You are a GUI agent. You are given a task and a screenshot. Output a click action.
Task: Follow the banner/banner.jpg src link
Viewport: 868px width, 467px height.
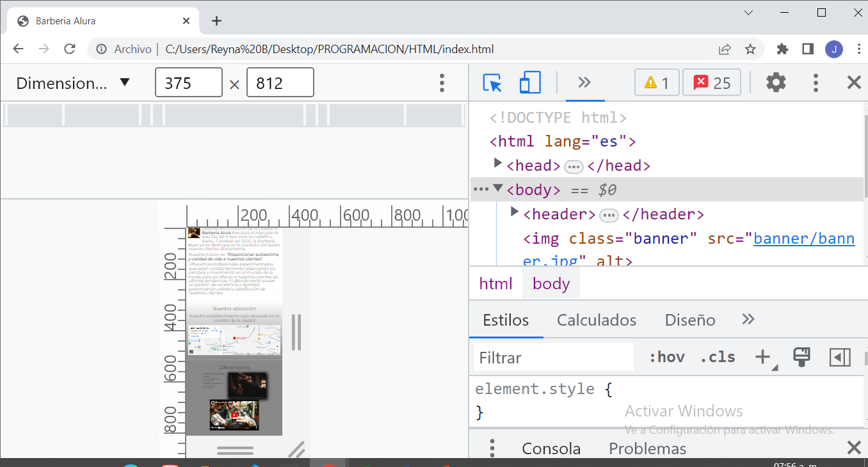804,239
